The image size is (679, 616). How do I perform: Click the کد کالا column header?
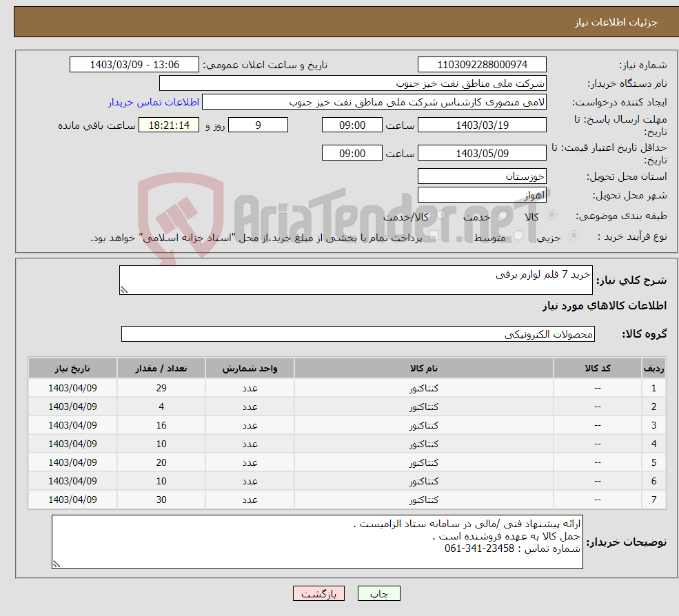pos(598,369)
